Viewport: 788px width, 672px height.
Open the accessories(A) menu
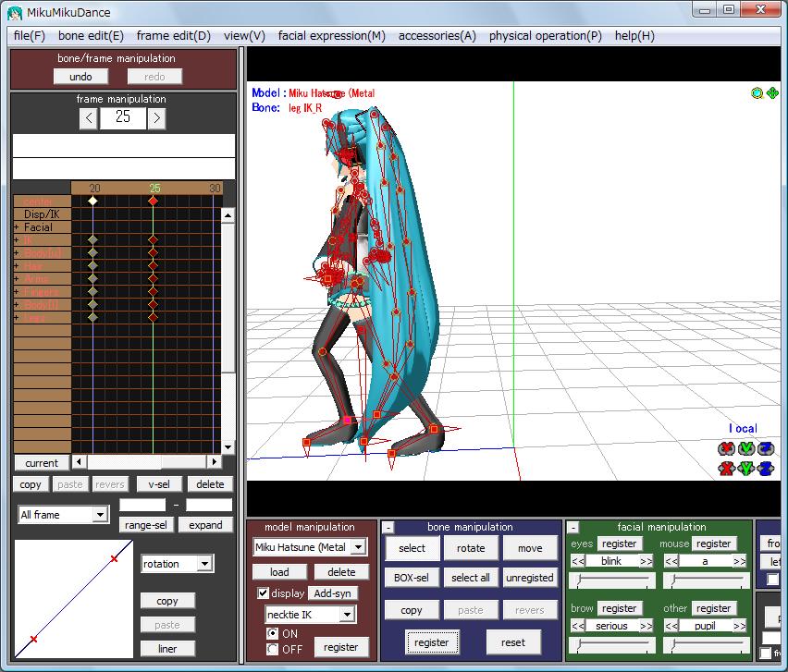tap(437, 36)
